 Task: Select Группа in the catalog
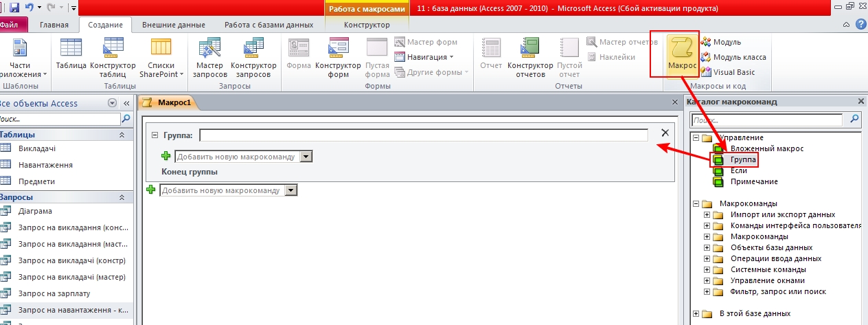click(x=743, y=159)
